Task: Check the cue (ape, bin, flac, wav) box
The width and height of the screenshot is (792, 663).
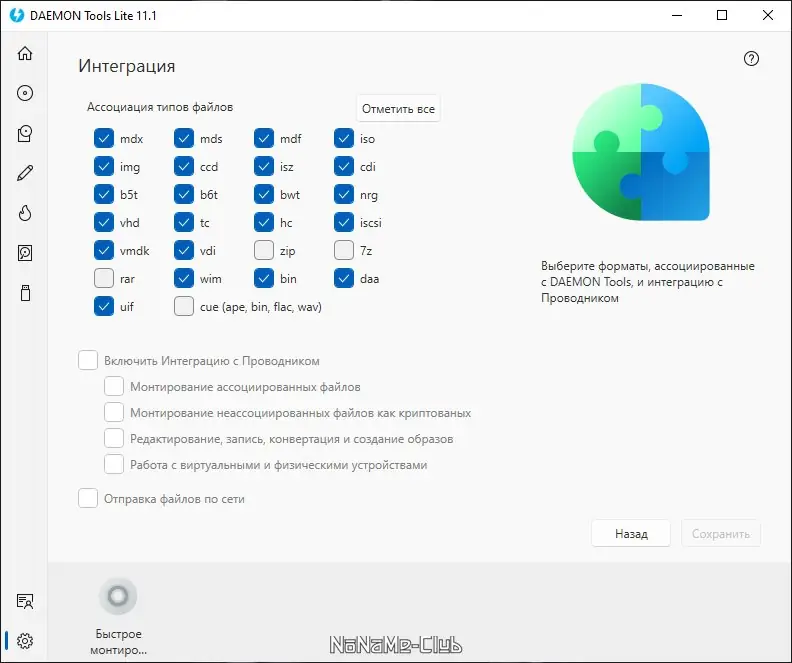Action: point(184,307)
